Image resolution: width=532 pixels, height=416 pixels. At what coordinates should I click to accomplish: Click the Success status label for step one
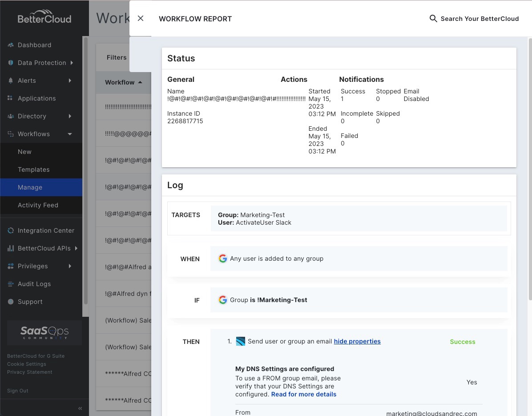point(462,342)
